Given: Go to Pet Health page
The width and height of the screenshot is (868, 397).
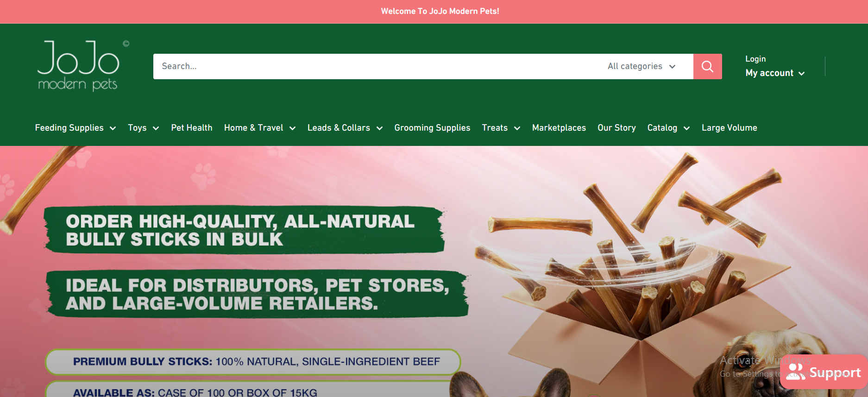Looking at the screenshot, I should [x=192, y=128].
